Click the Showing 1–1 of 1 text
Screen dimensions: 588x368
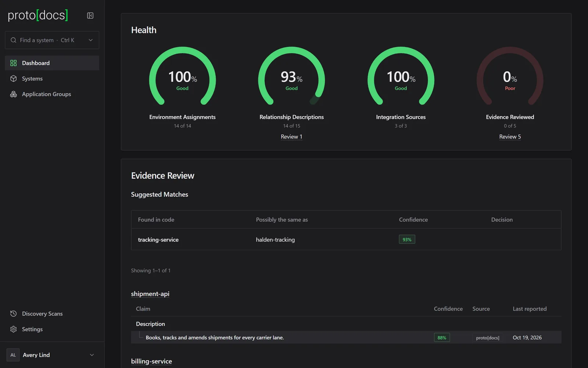(151, 270)
